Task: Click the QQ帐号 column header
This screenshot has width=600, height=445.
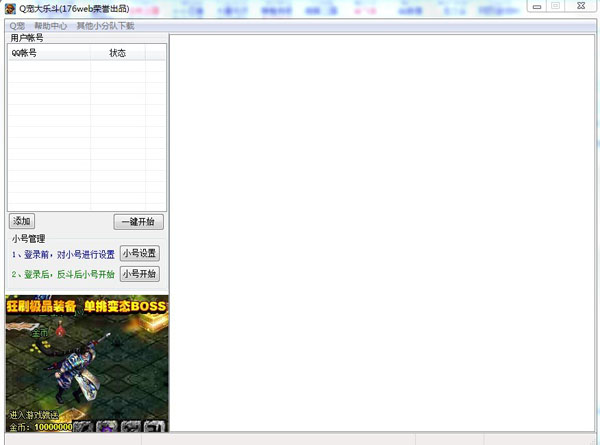Action: [x=49, y=53]
